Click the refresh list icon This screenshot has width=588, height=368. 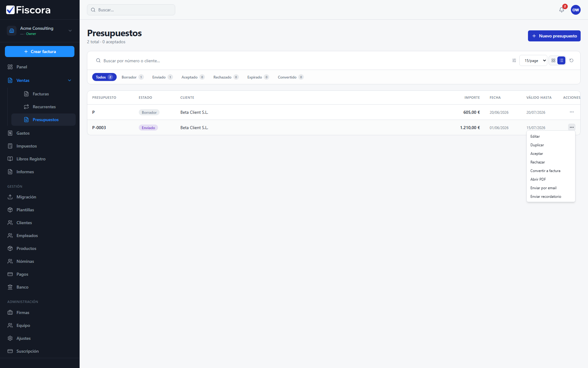point(571,60)
